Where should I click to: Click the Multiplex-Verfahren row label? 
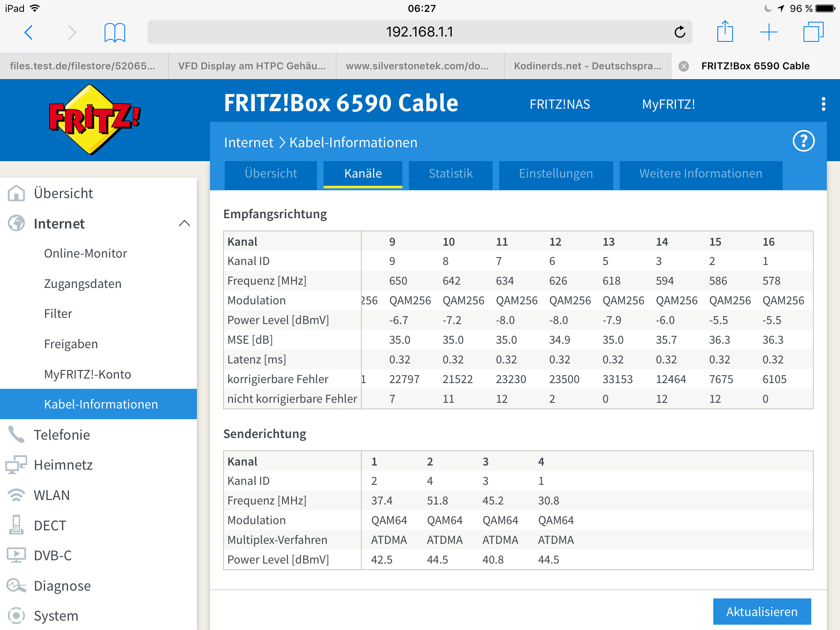(277, 540)
